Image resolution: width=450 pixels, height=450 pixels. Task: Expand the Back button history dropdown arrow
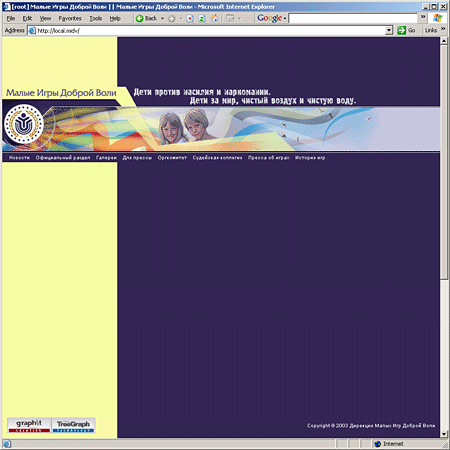click(x=162, y=18)
